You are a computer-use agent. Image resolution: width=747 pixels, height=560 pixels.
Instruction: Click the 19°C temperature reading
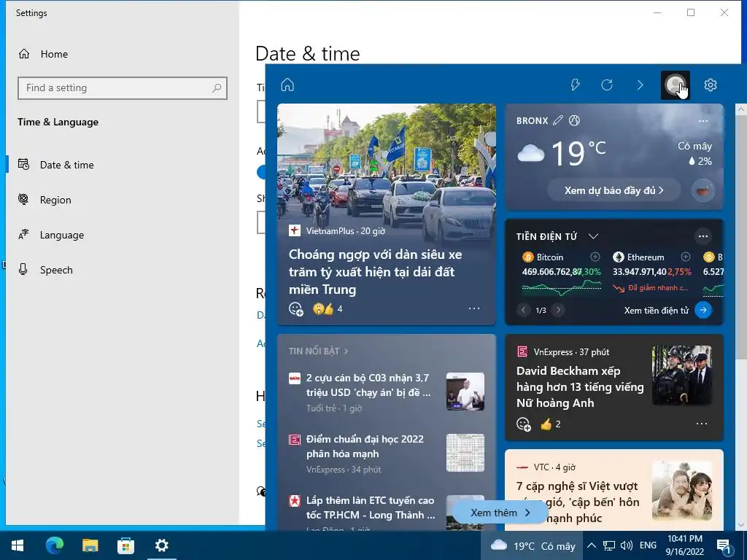coord(578,153)
